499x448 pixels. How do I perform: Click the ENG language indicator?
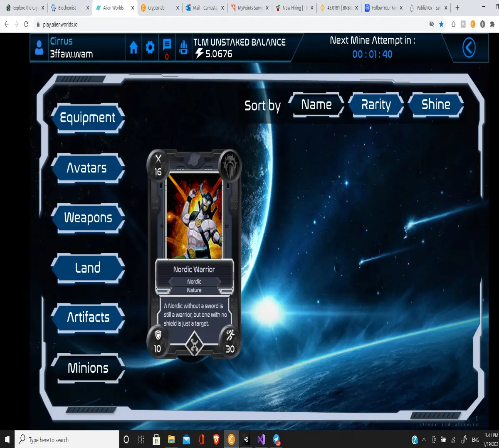(475, 440)
